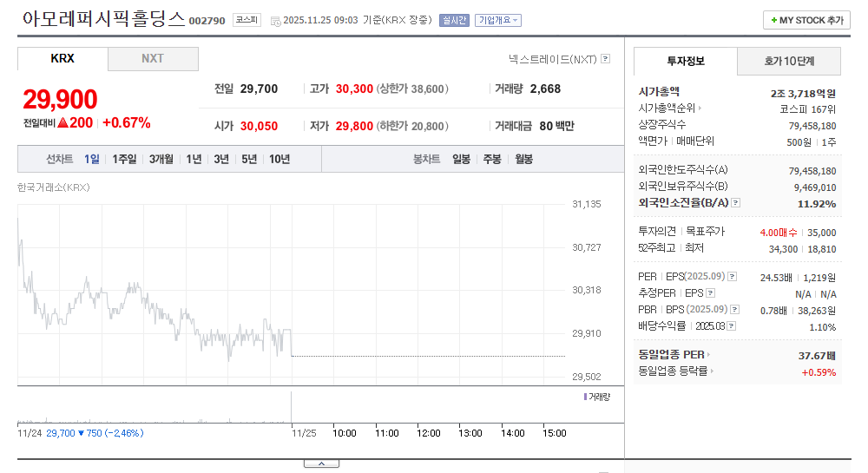Image resolution: width=868 pixels, height=473 pixels.
Task: Click the calendar icon beside the date
Action: 275,21
